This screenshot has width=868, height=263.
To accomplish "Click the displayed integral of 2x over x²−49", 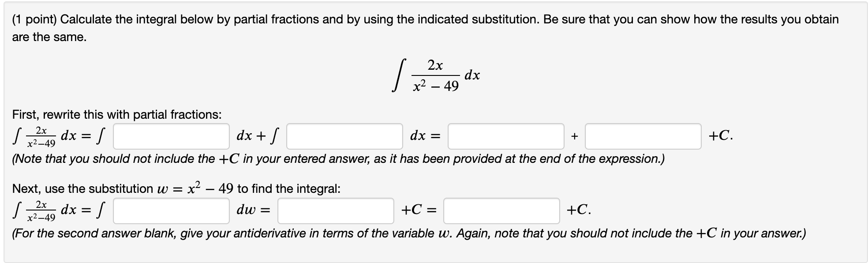I will point(434,75).
